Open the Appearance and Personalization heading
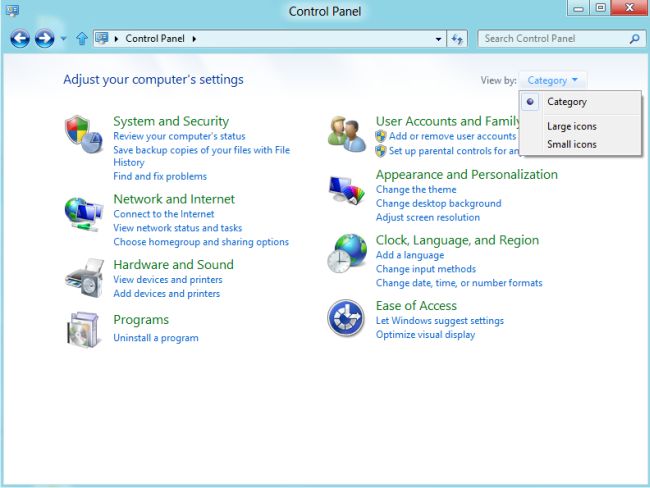 click(x=467, y=175)
